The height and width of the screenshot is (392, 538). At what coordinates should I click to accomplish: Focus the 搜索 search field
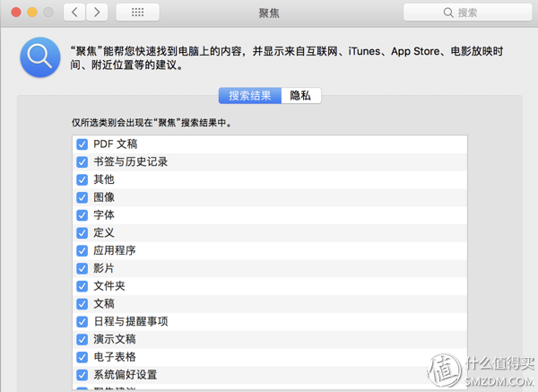tap(468, 13)
